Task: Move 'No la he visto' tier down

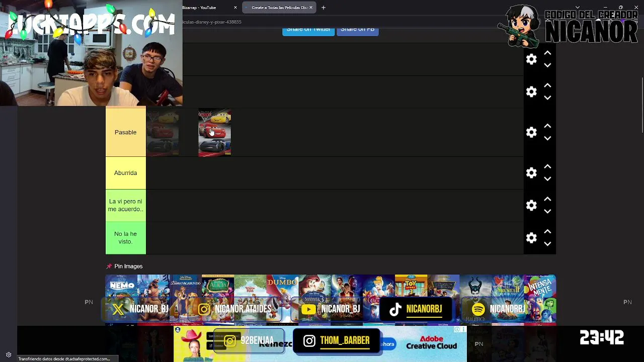Action: click(x=547, y=244)
